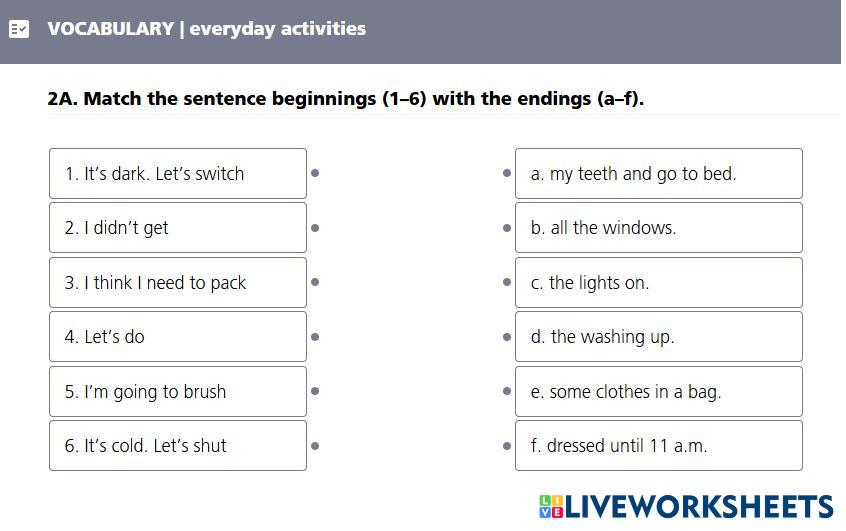
Task: Select the connector dot beside "It's dark. Let's switch"
Action: 315,173
